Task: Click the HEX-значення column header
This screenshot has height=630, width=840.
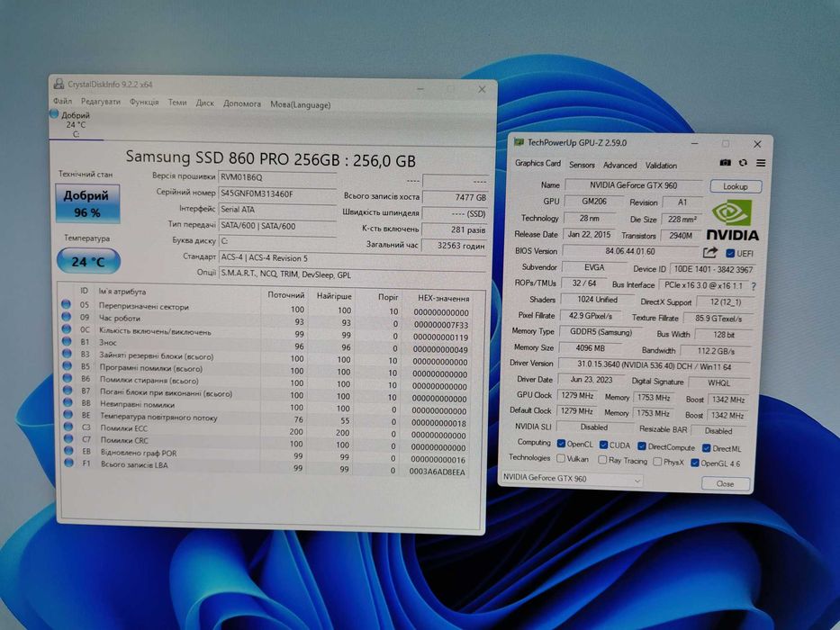Action: [444, 299]
